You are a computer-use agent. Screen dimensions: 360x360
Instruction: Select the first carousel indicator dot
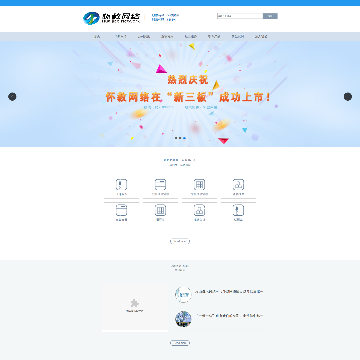(176, 138)
